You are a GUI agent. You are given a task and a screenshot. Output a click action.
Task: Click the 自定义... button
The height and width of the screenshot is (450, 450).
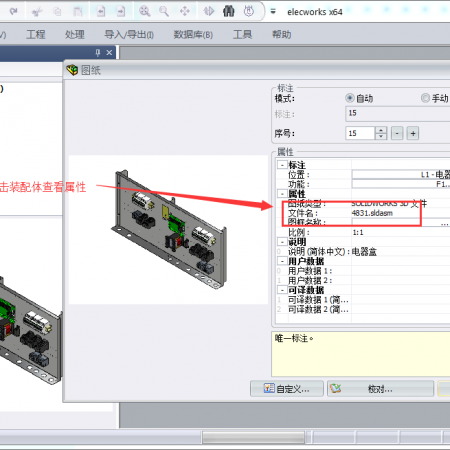(287, 389)
